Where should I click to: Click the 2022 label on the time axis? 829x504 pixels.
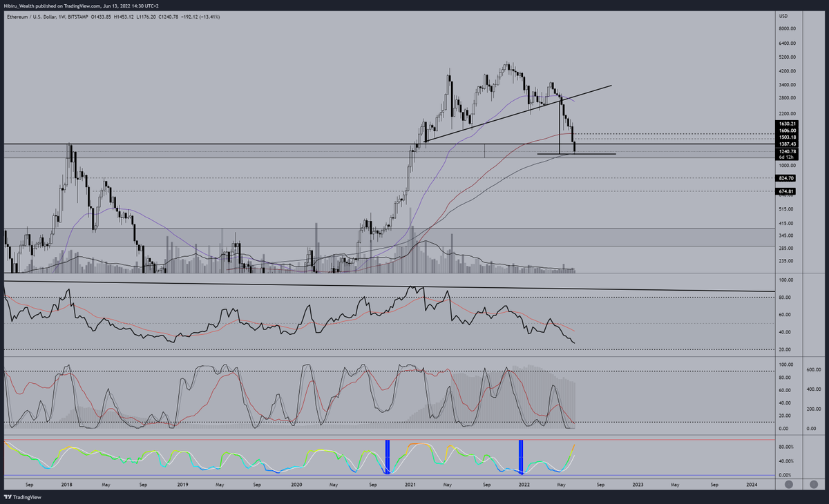pyautogui.click(x=524, y=485)
